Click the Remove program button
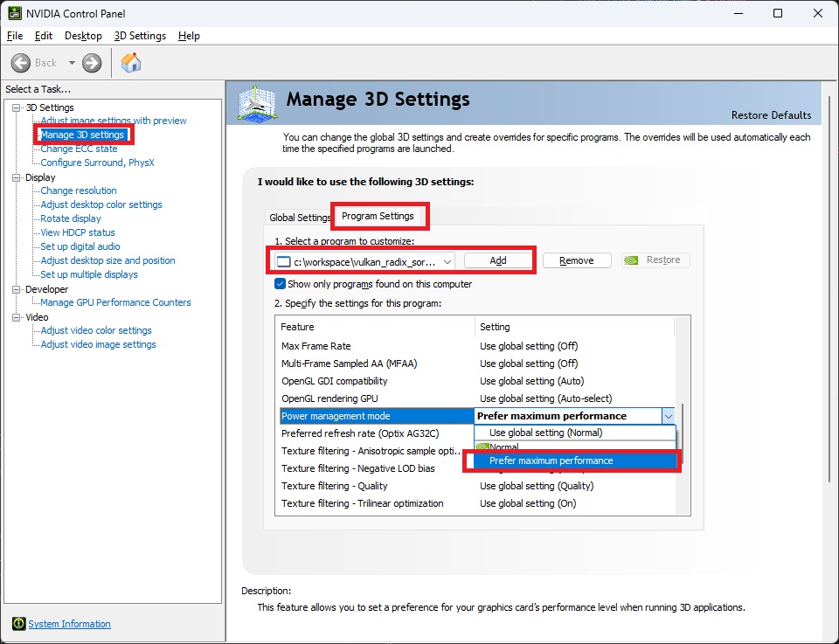The height and width of the screenshot is (644, 839). pos(577,260)
